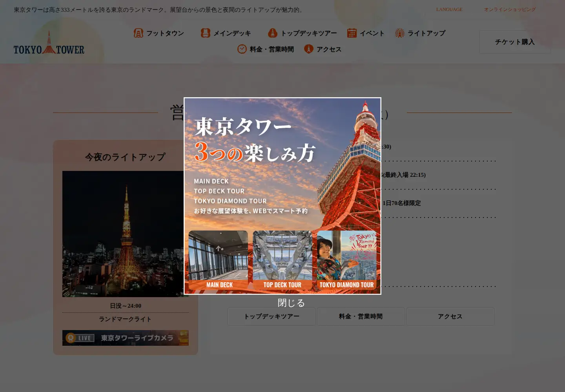Screen dimensions: 565x392
Task: Click the トップデッキツアー icon
Action: (273, 33)
